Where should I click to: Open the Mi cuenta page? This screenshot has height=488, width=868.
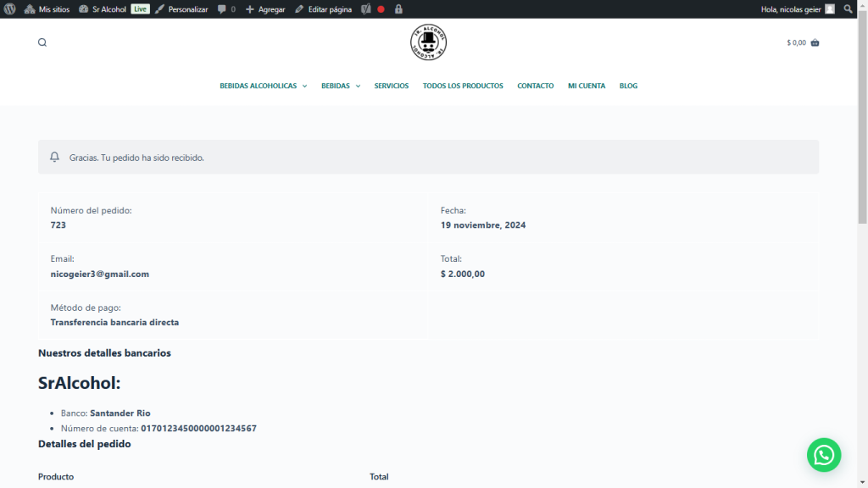(x=587, y=86)
